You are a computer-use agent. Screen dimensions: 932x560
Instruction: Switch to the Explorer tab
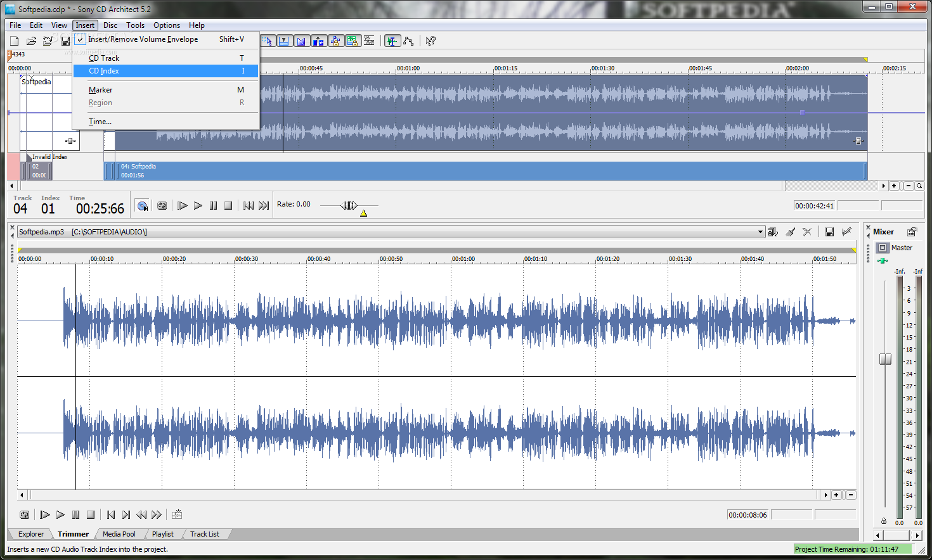(31, 534)
